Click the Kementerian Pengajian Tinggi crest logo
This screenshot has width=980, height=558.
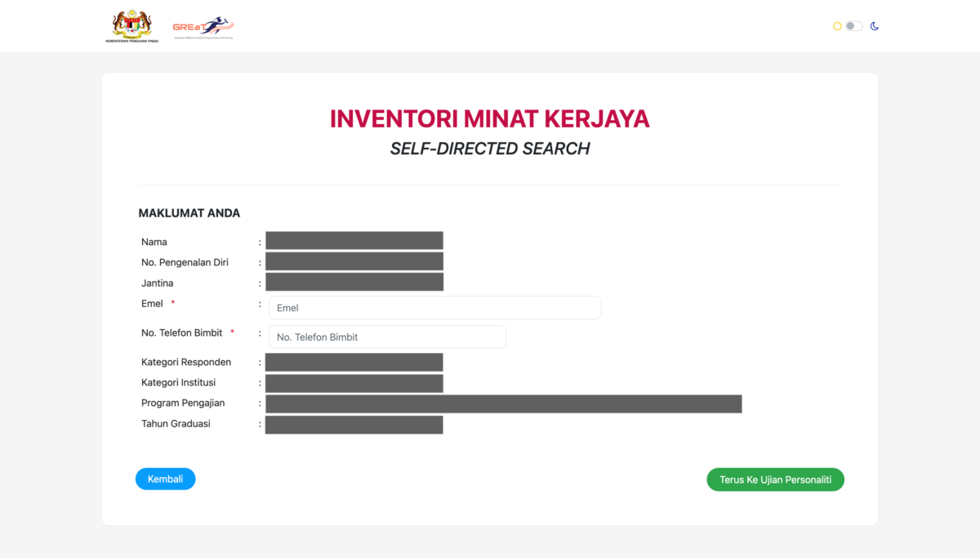(131, 26)
